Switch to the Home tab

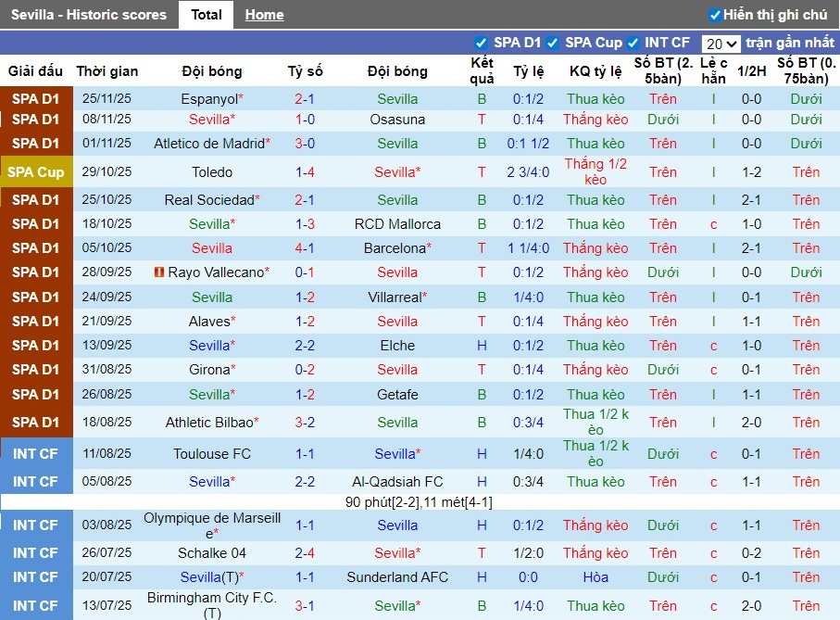(264, 15)
